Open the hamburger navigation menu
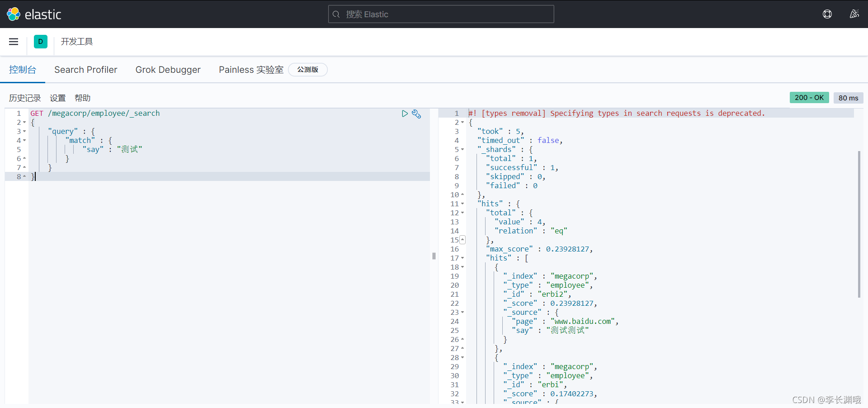 pyautogui.click(x=14, y=42)
